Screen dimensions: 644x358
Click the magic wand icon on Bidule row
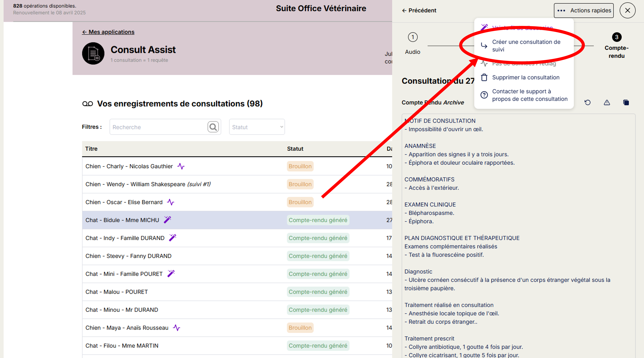tap(167, 220)
